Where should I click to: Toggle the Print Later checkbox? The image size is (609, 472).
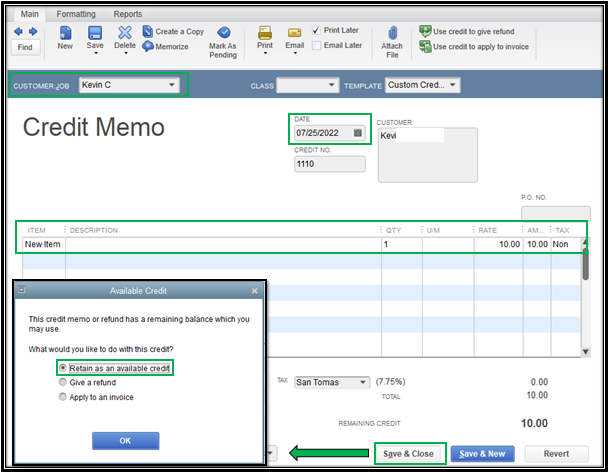[316, 30]
